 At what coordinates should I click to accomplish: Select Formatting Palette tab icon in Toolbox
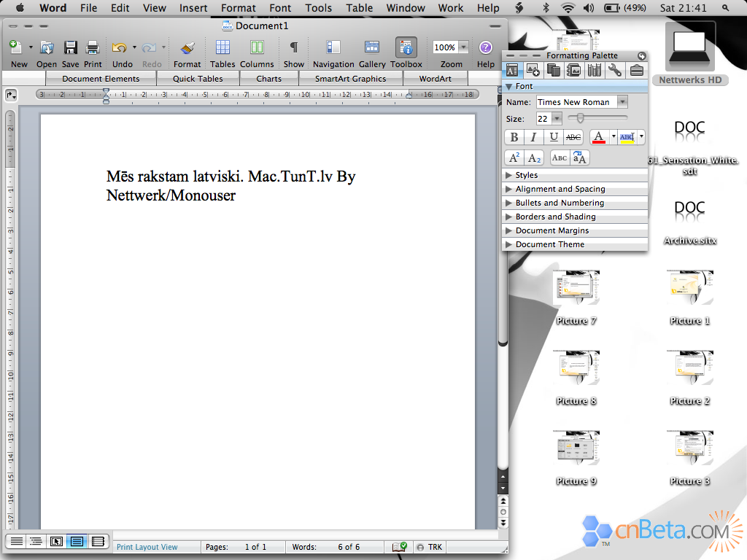512,71
